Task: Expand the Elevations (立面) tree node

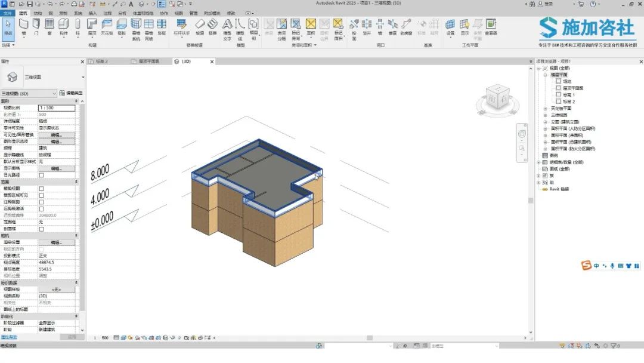Action: pos(546,122)
